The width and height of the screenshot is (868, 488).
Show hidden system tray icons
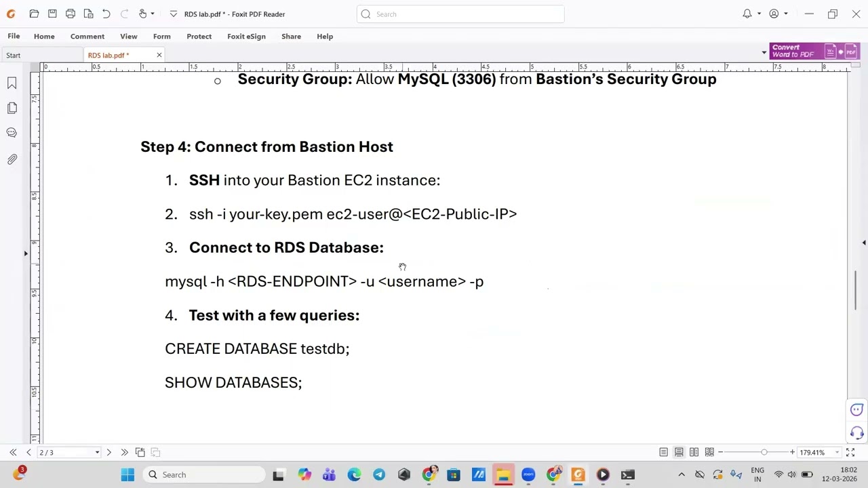682,474
